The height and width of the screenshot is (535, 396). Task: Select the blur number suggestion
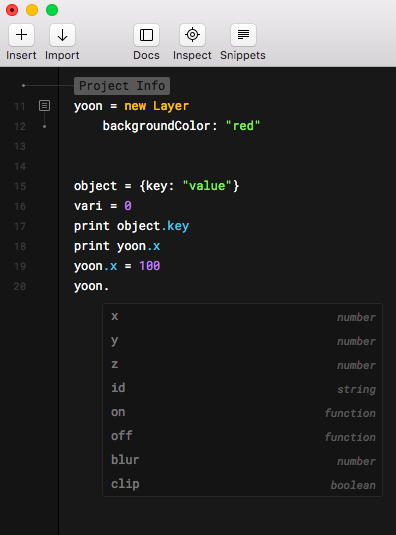click(x=243, y=460)
